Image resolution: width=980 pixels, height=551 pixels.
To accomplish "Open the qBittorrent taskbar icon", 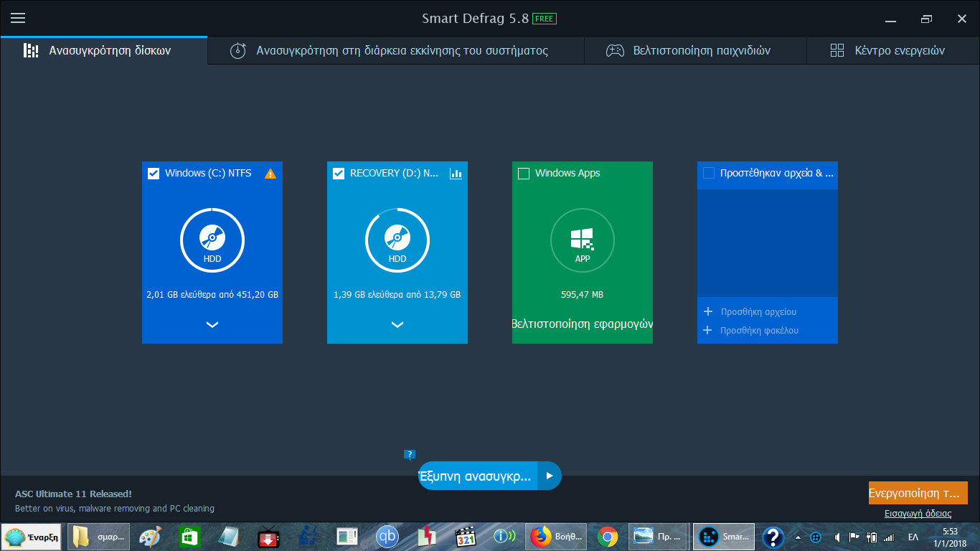I will [387, 537].
